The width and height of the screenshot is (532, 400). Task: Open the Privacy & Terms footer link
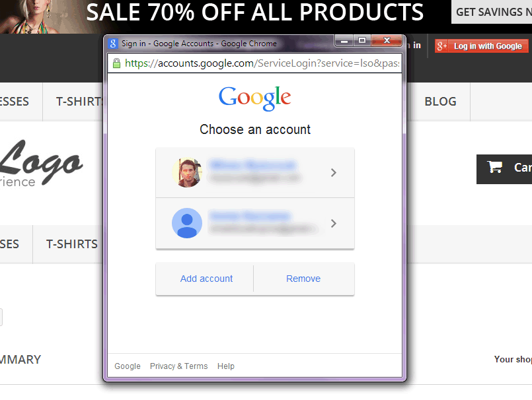coord(179,366)
